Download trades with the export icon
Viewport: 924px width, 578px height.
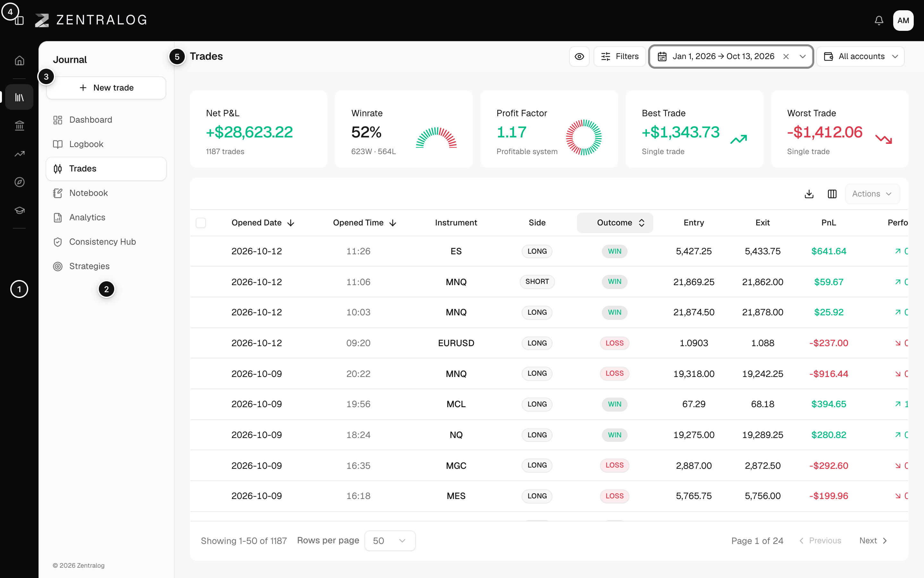click(x=809, y=194)
